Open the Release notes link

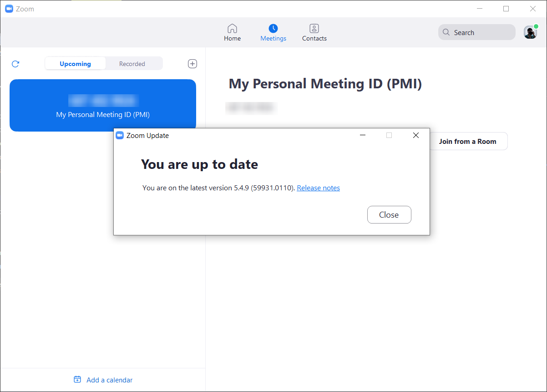tap(318, 188)
